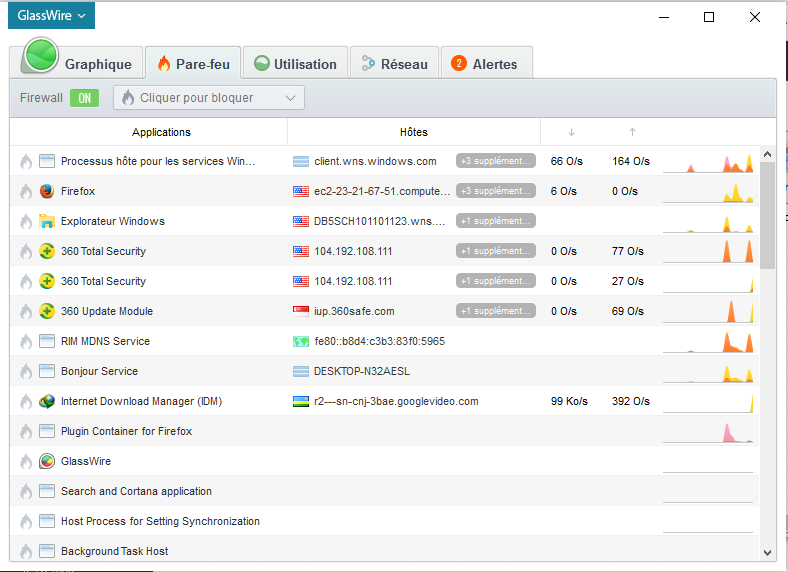Click the Firefox application icon
788x572 pixels.
47,191
